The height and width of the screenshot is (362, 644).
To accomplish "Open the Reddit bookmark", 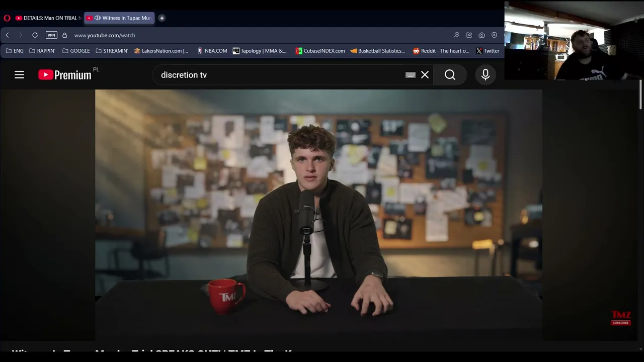I will click(441, 51).
